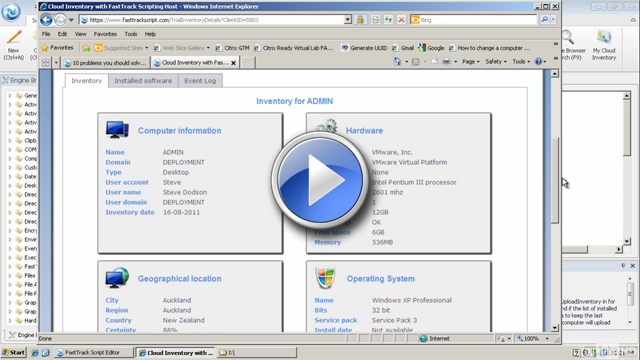This screenshot has height=360, width=640.
Task: Open Citrix Ready Virtual Lab favorites link
Action: click(x=293, y=48)
